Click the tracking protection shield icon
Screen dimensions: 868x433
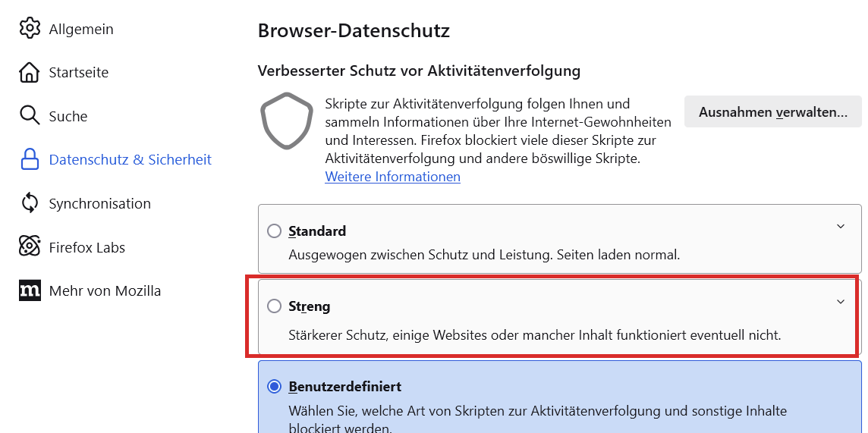point(287,121)
